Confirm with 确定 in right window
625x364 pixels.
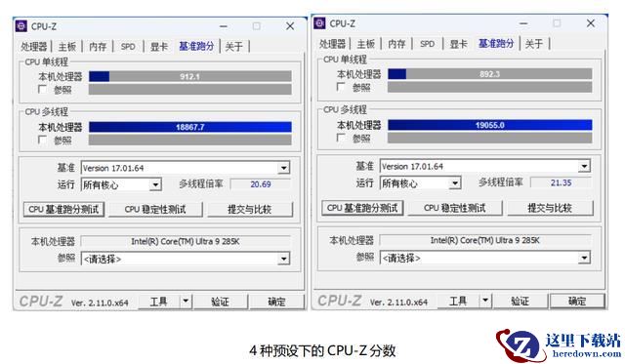click(x=577, y=301)
